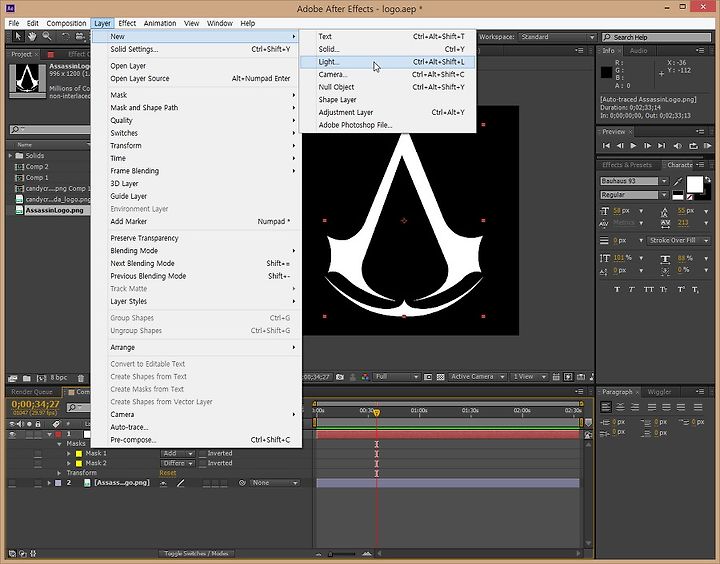Select the Zoom magnifier tool
The width and height of the screenshot is (720, 564).
(47, 36)
